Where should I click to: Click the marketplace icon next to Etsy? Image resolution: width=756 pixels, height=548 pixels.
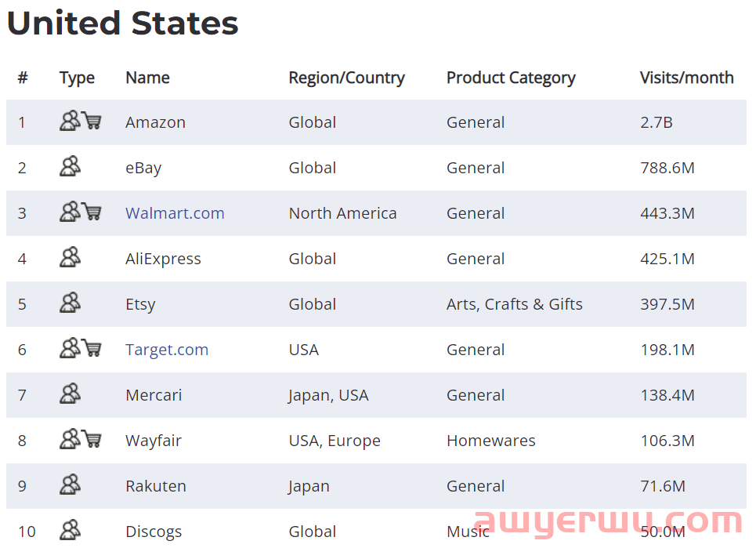point(70,303)
